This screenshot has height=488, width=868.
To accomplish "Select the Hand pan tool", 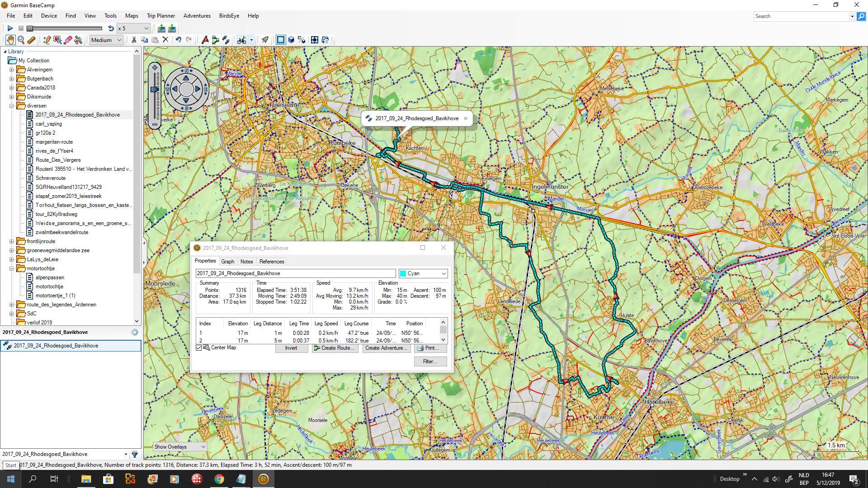I will (10, 40).
